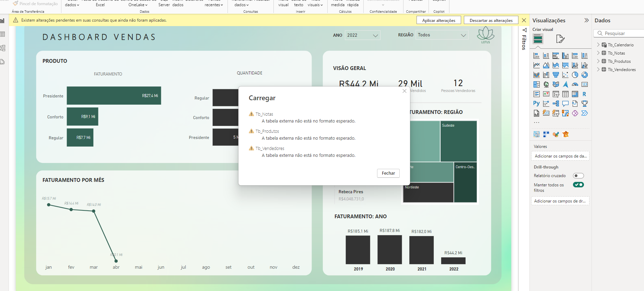Insert a ribbon chart visual
This screenshot has width=644, height=291.
click(x=537, y=75)
